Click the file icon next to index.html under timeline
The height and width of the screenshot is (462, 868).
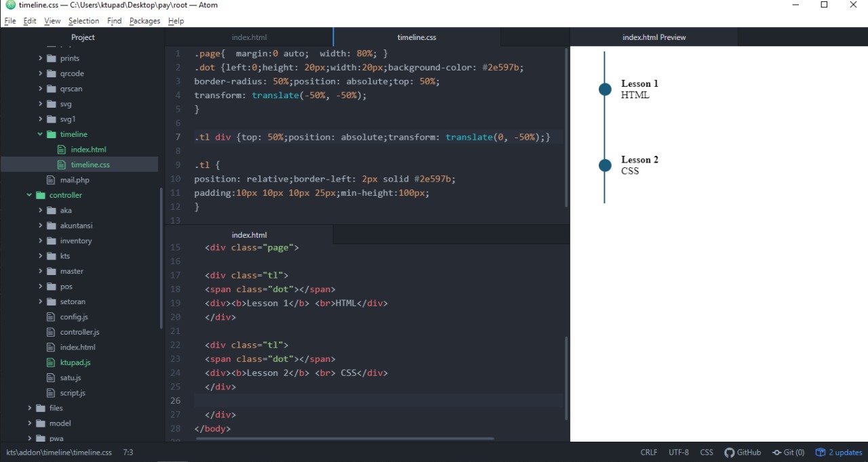pyautogui.click(x=62, y=149)
